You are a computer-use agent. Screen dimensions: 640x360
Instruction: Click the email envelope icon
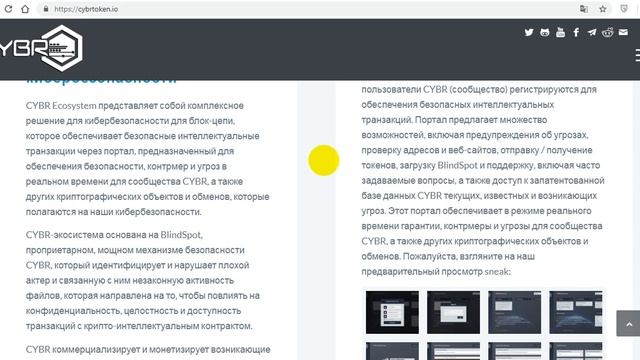tap(623, 32)
